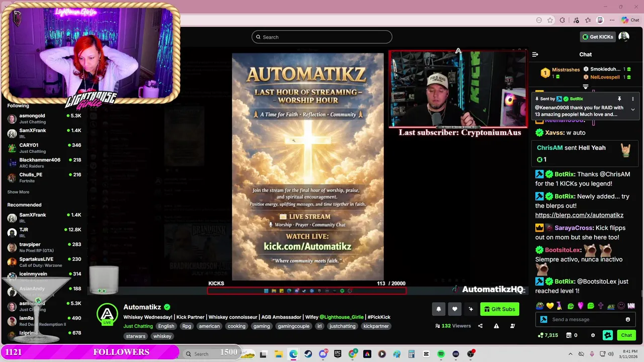
Task: Open asmongold channel in Following list
Action: 44,119
